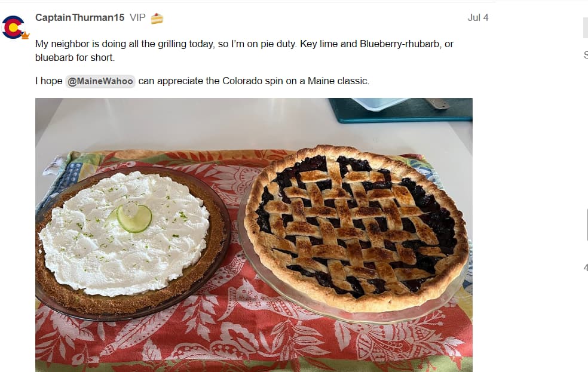
Task: Click the lime slice garnish on the pie
Action: [x=134, y=218]
